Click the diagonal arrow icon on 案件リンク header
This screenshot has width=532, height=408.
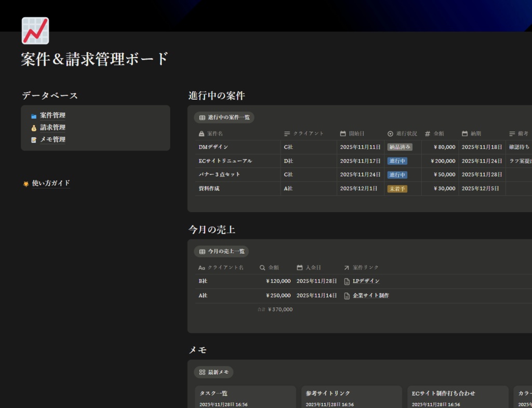pos(347,267)
